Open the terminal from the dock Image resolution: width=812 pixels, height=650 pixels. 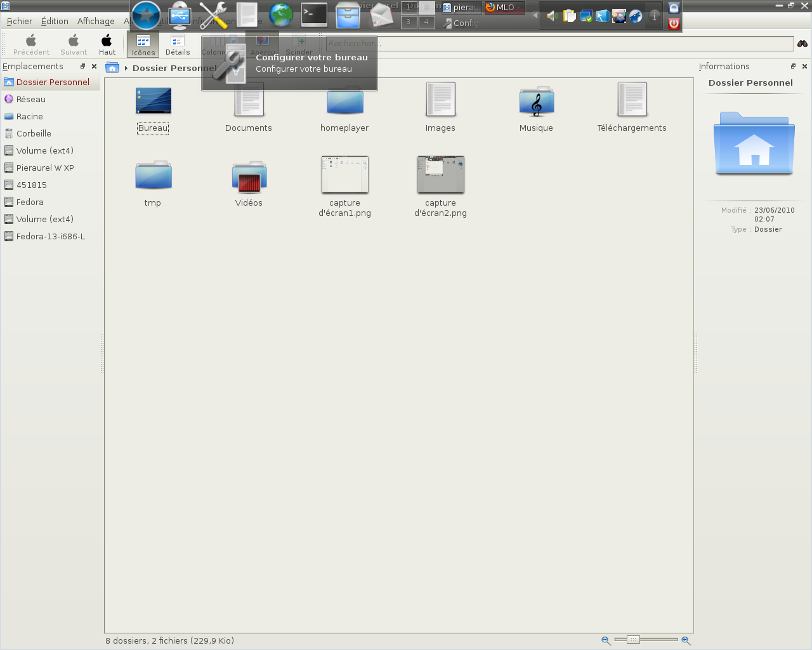pos(314,15)
